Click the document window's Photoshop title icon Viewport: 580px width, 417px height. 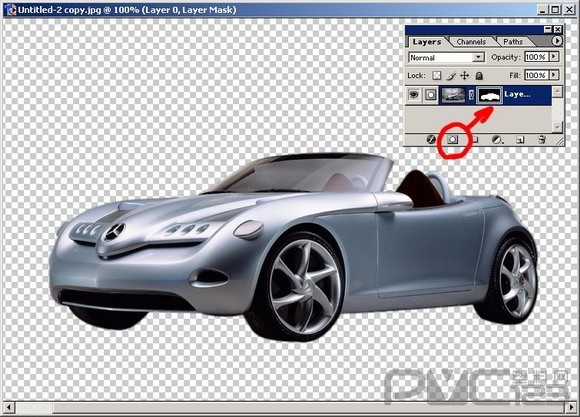(x=11, y=10)
